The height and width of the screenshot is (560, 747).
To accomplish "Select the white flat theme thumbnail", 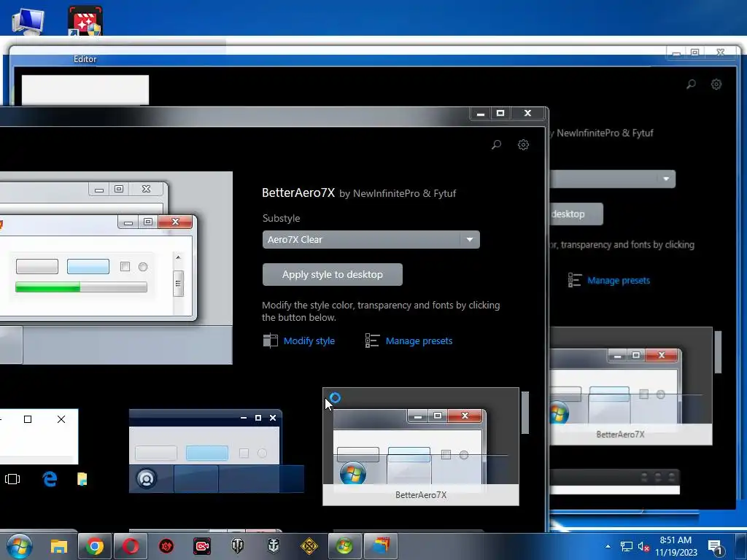I will pos(39,448).
